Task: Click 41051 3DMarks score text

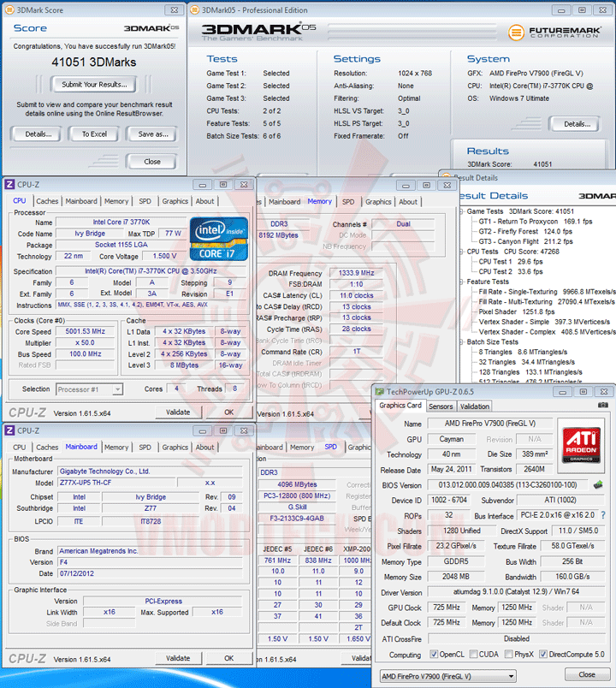Action: pos(94,62)
